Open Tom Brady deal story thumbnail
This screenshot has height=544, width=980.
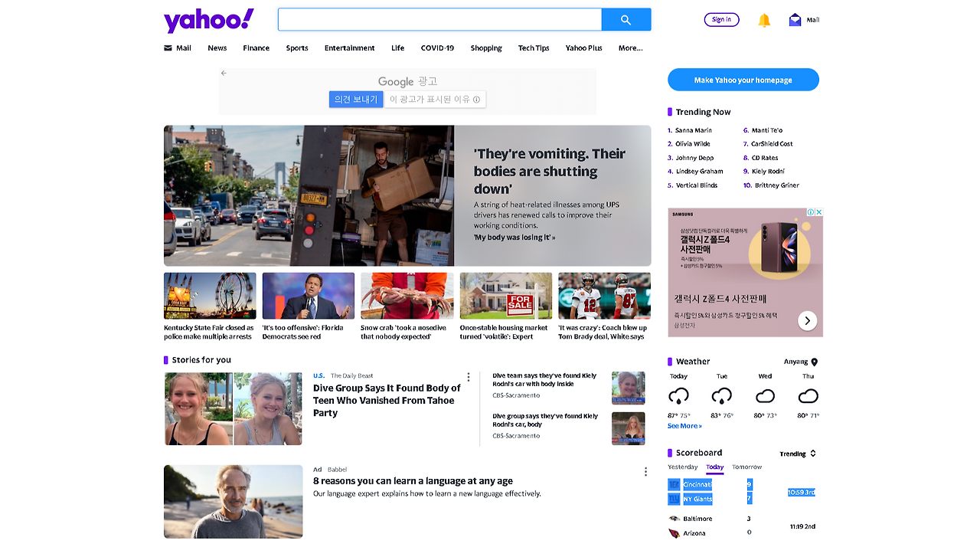click(604, 296)
